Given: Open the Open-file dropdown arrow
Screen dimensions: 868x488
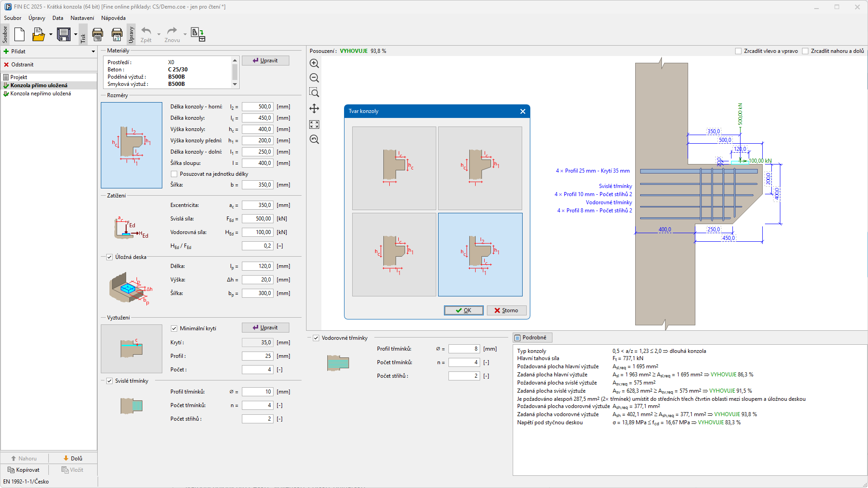Looking at the screenshot, I should pos(51,34).
